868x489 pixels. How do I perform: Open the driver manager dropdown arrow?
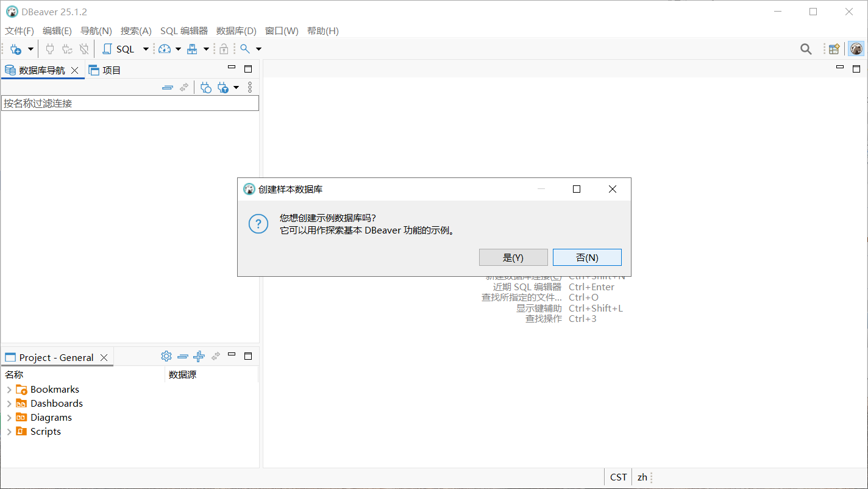206,49
